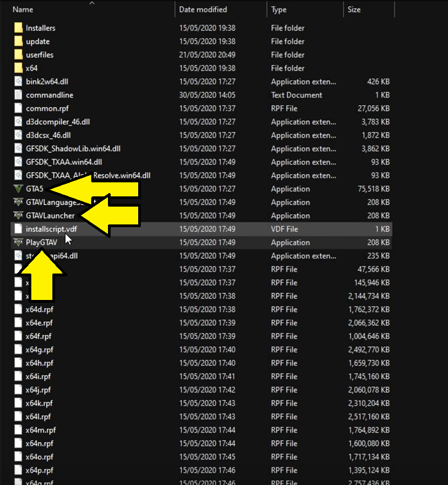The image size is (448, 485).
Task: Sort by the Date modified column header
Action: click(203, 10)
